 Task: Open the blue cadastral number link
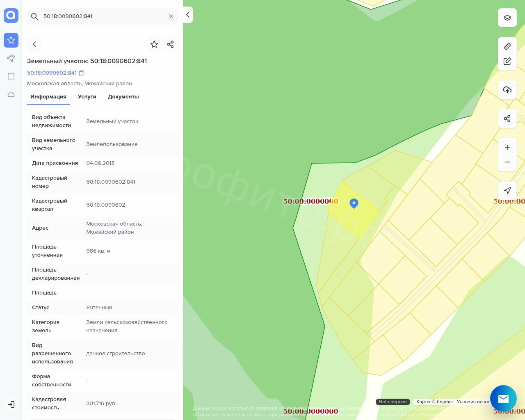[x=52, y=73]
